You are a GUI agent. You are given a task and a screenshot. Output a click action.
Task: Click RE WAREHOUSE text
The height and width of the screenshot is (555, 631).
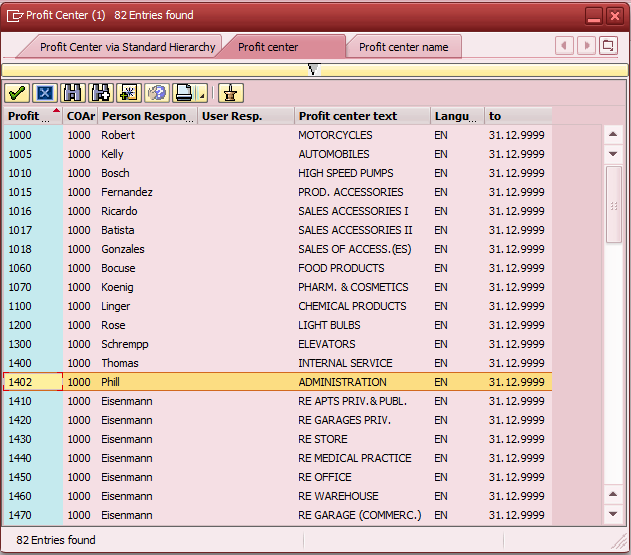pyautogui.click(x=338, y=496)
